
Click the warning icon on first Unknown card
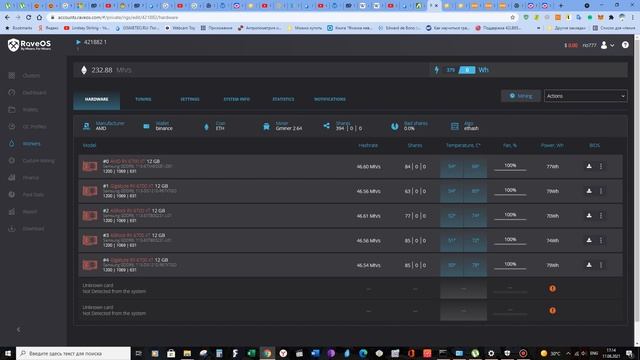pyautogui.click(x=552, y=289)
